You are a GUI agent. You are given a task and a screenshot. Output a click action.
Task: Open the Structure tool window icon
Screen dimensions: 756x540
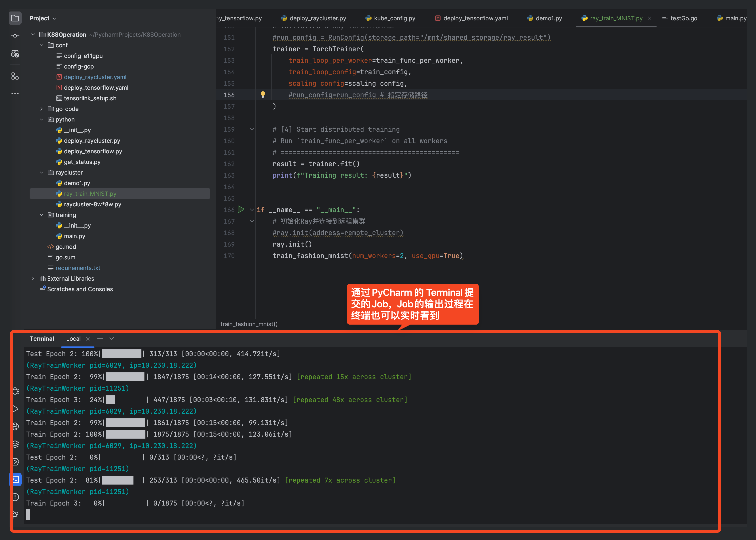(x=15, y=76)
